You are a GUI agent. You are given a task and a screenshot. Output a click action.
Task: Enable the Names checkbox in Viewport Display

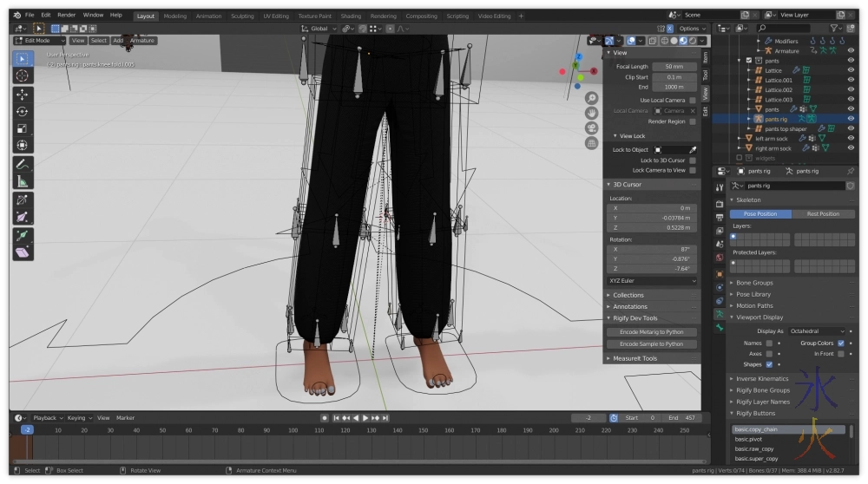769,343
